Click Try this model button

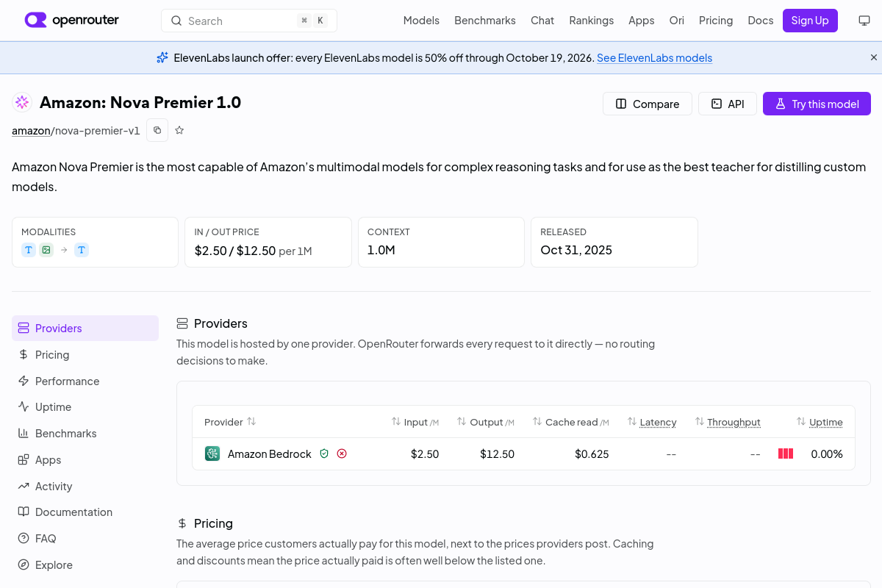point(817,104)
